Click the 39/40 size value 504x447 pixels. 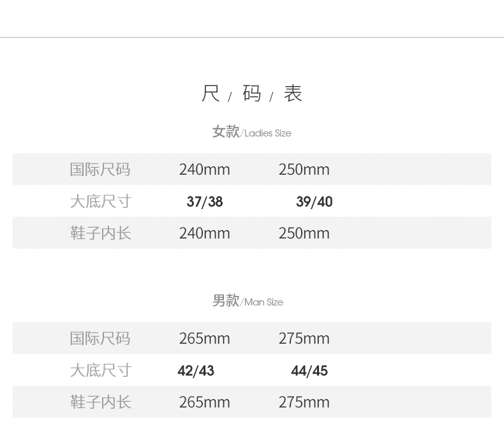point(314,202)
